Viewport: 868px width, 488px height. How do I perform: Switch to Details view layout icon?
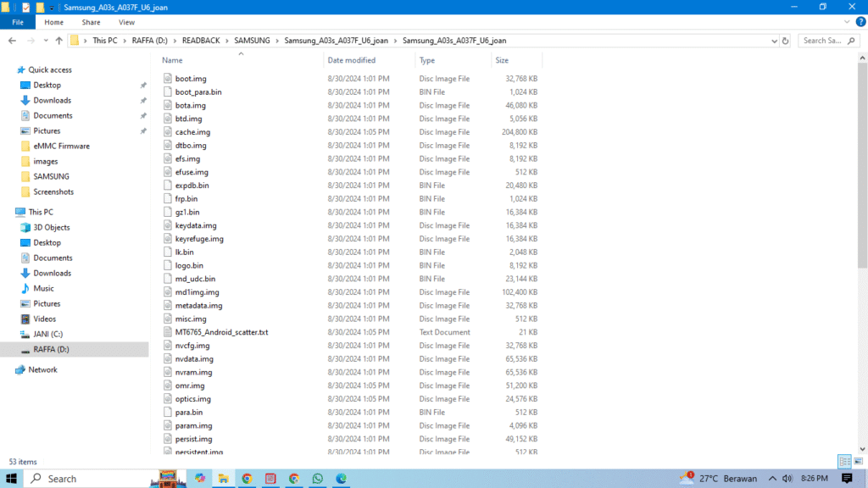tap(845, 462)
